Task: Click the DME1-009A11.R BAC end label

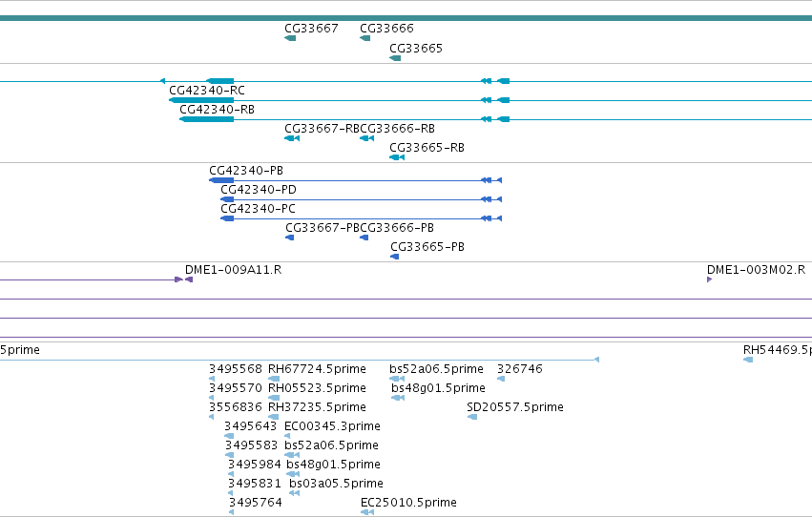Action: [x=233, y=270]
